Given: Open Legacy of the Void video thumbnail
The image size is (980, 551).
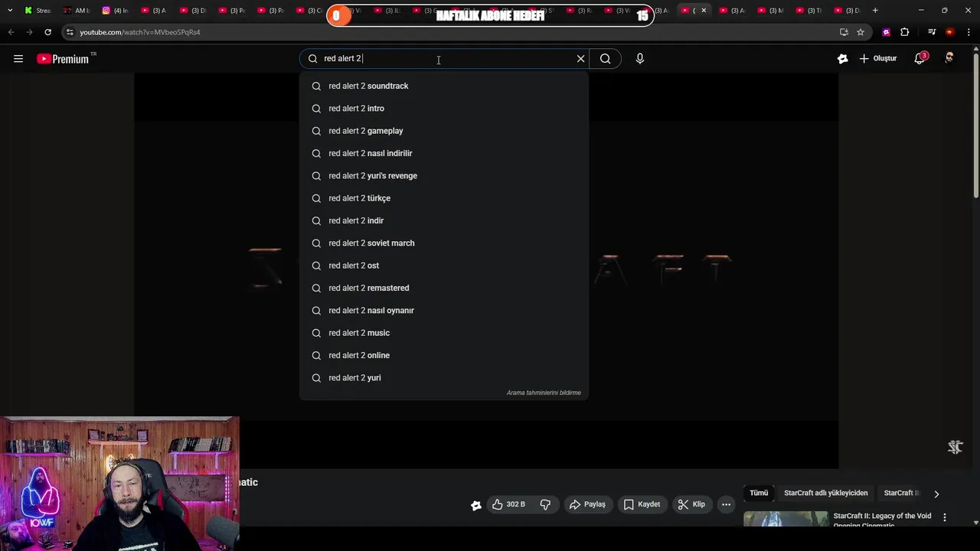Looking at the screenshot, I should click(x=786, y=520).
